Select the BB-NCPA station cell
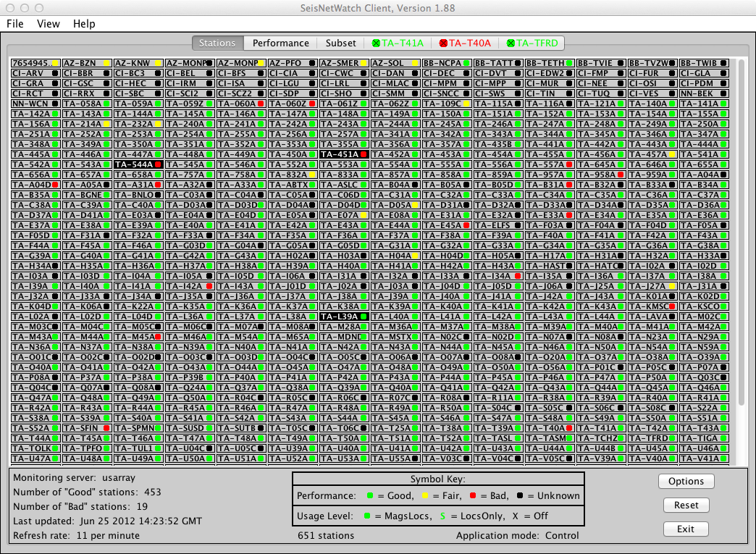 pos(447,63)
